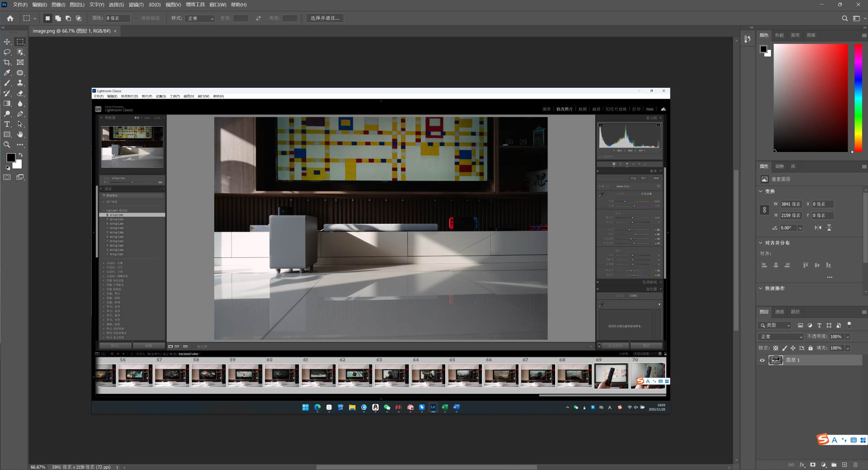Screen dimensions: 868x470
Task: Toggle the width-height link constraint
Action: click(x=764, y=210)
